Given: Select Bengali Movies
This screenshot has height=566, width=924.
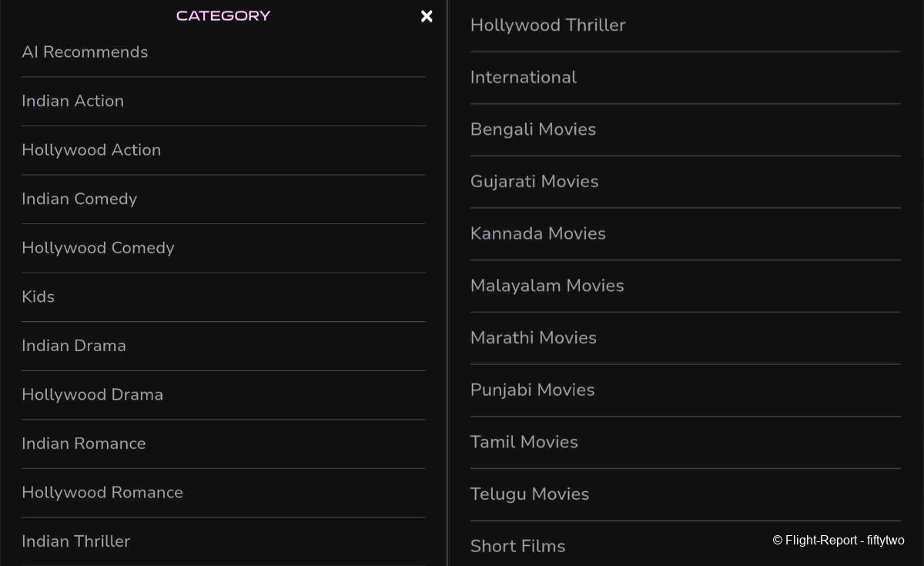Looking at the screenshot, I should click(x=533, y=129).
